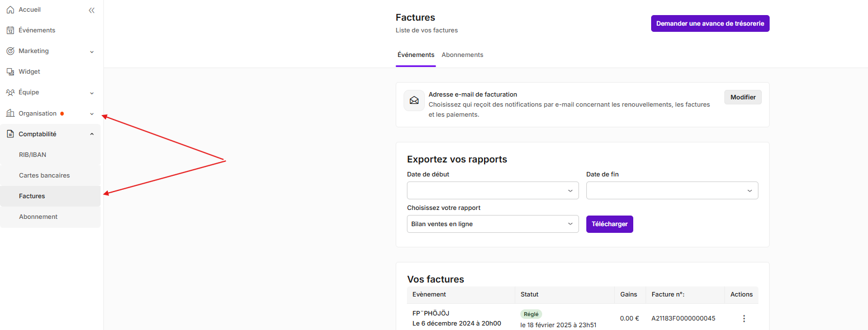Click the Télécharger button
This screenshot has height=330, width=868.
[x=610, y=224]
